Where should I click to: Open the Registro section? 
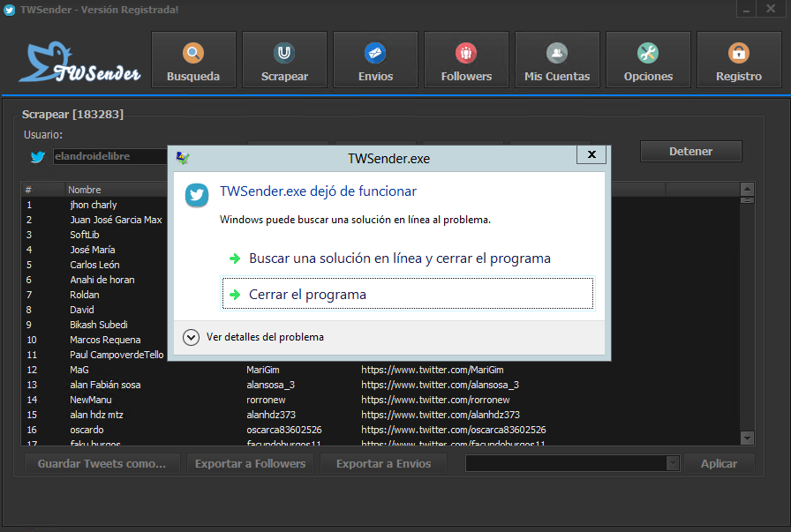point(739,60)
